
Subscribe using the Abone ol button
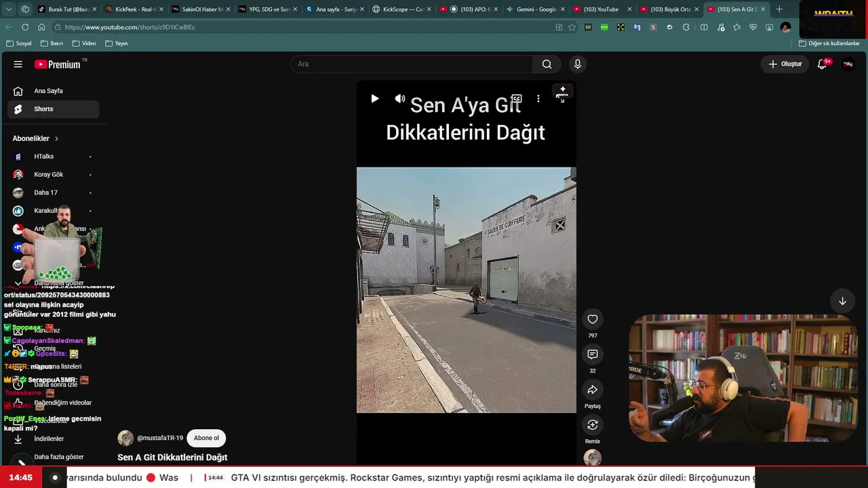(206, 438)
